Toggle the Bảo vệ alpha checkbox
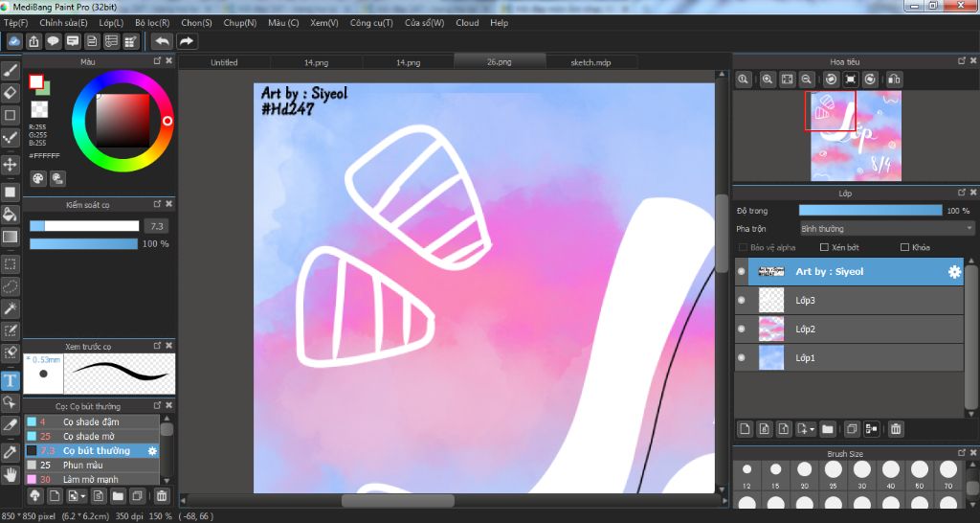The image size is (980, 523). coord(743,248)
